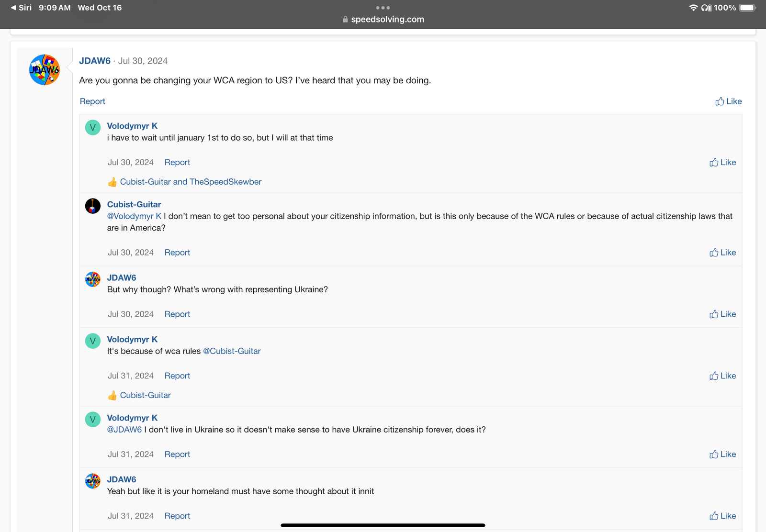Tap the Siri back-to-app arrow

coord(21,8)
